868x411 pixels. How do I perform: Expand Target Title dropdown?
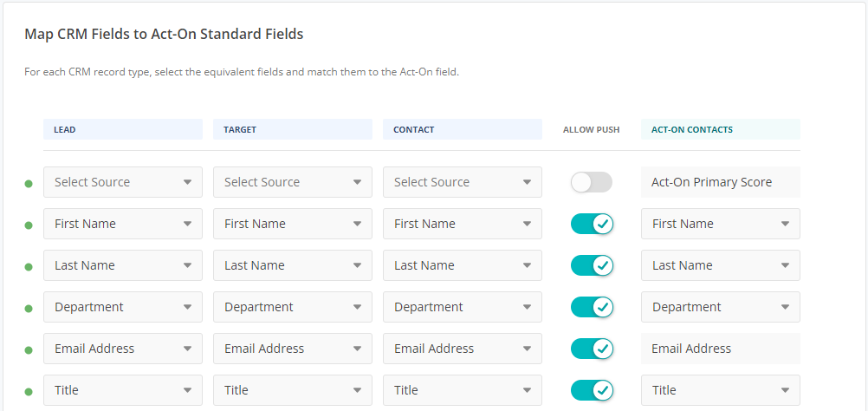[x=293, y=390]
